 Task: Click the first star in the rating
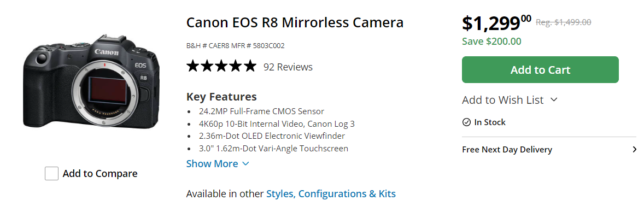coord(193,67)
